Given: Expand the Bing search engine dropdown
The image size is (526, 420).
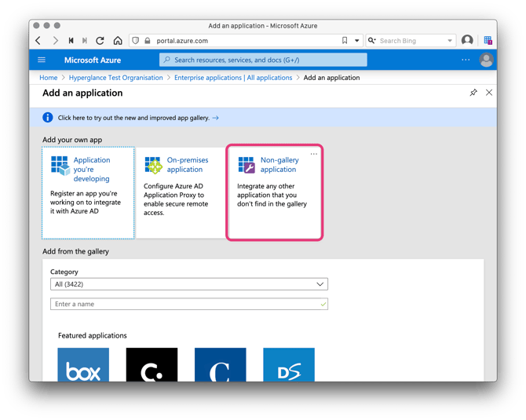Looking at the screenshot, I should coord(450,41).
